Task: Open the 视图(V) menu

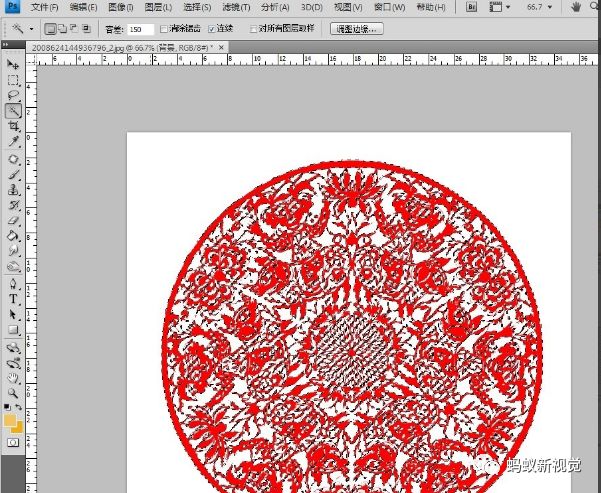Action: point(348,7)
